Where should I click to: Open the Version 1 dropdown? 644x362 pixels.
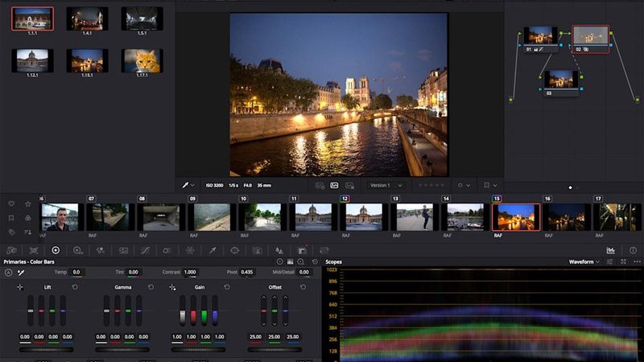(386, 186)
